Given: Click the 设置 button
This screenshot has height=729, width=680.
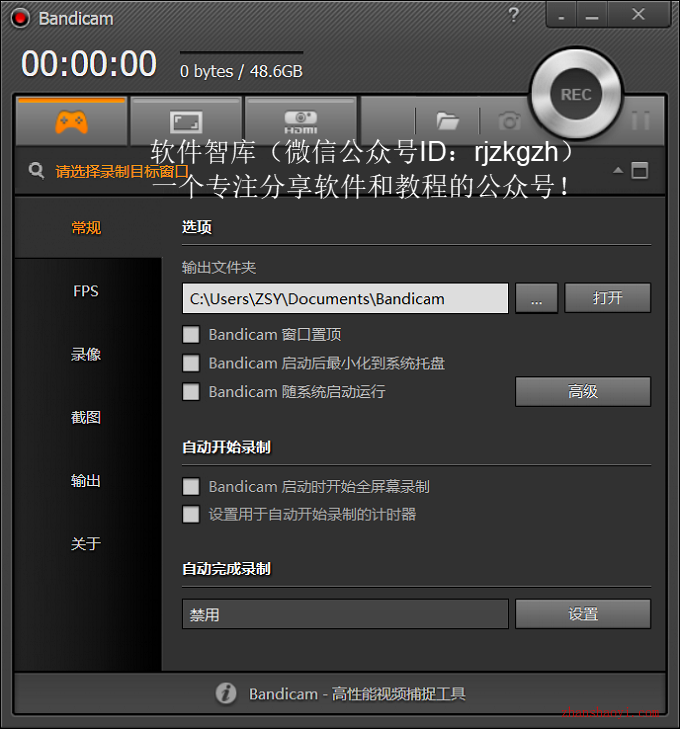Looking at the screenshot, I should click(x=583, y=614).
